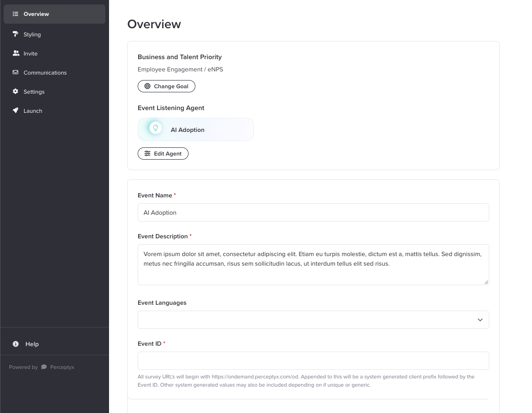Click the empty Event ID field
Image resolution: width=532 pixels, height=413 pixels.
click(313, 360)
